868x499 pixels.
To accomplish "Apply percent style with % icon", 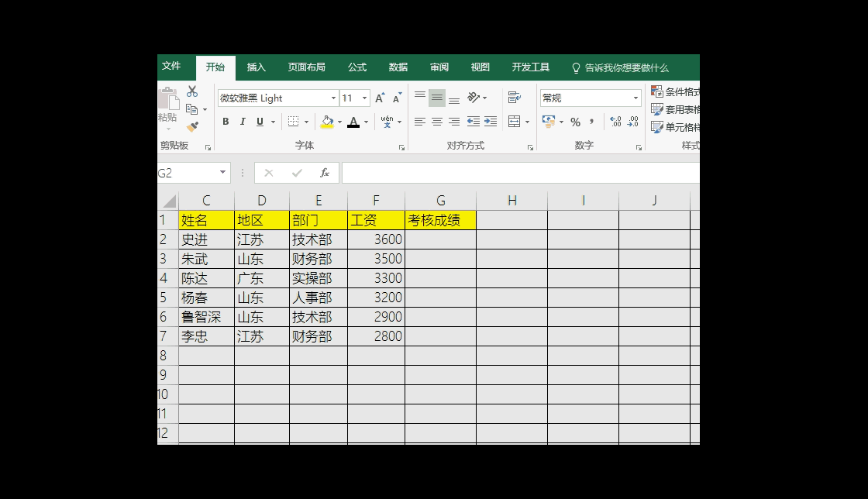I will [x=576, y=122].
